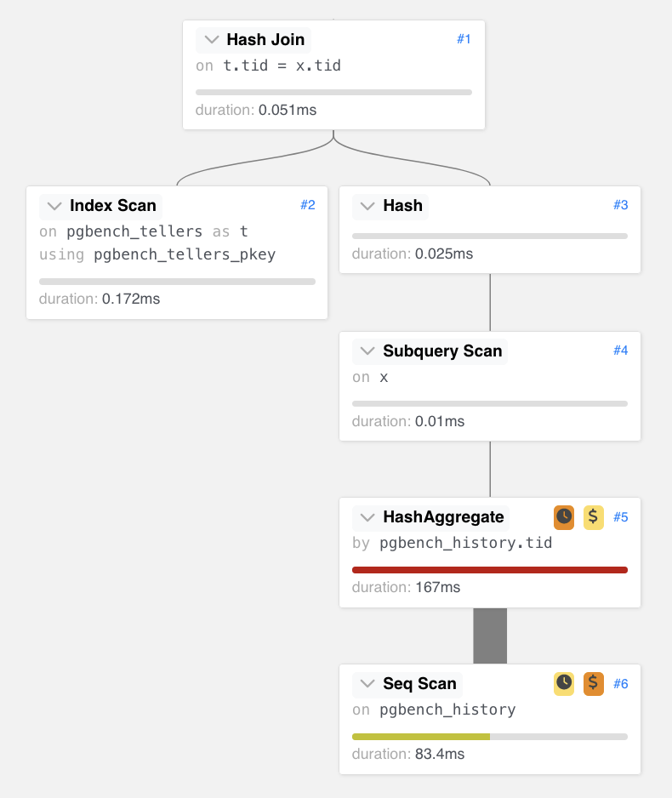The width and height of the screenshot is (672, 798).
Task: Open node link #2
Action: click(x=308, y=205)
